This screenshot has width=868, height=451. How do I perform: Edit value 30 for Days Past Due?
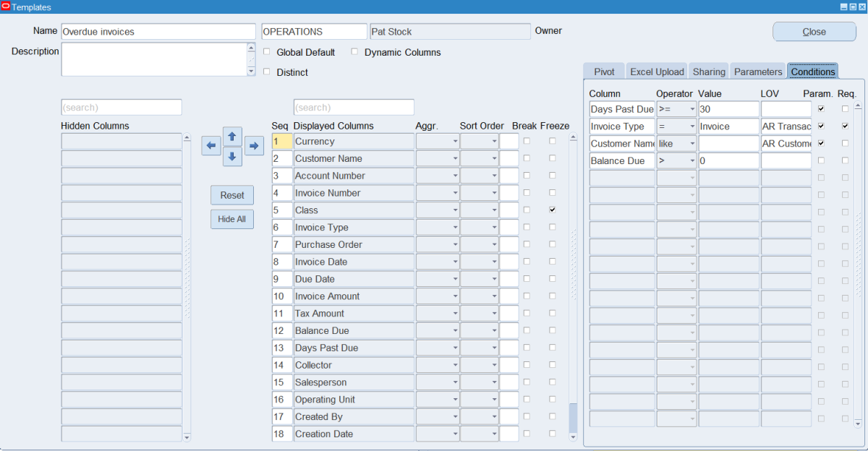pos(728,109)
